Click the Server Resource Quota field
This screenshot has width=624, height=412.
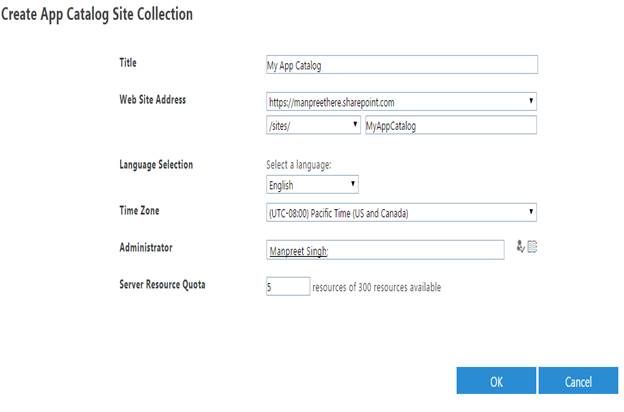(x=287, y=287)
